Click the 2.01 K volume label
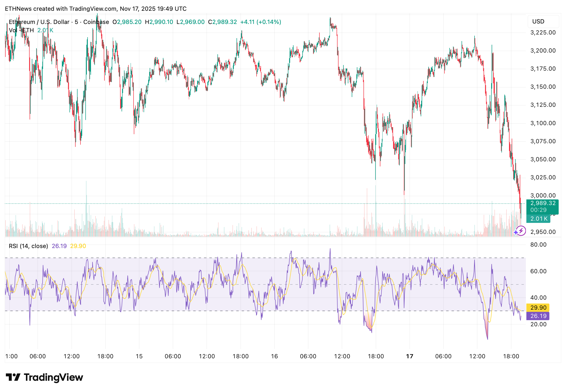The height and width of the screenshot is (392, 566). [539, 218]
